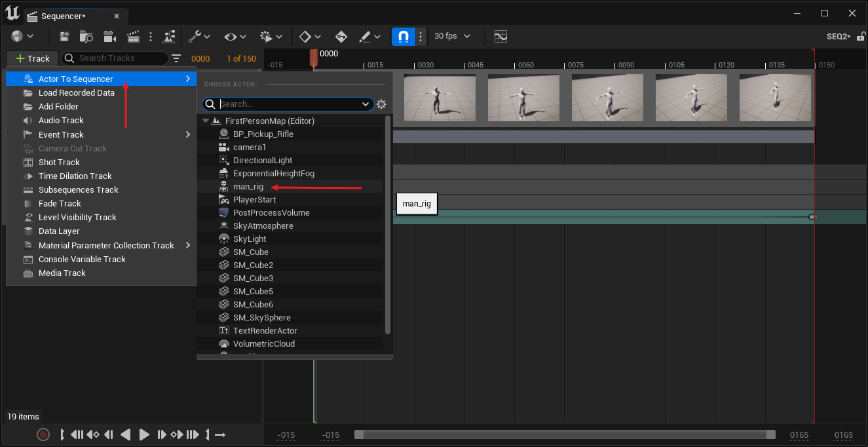Screen dimensions: 868x447
Task: Select man_rig actor from the list
Action: click(x=248, y=187)
